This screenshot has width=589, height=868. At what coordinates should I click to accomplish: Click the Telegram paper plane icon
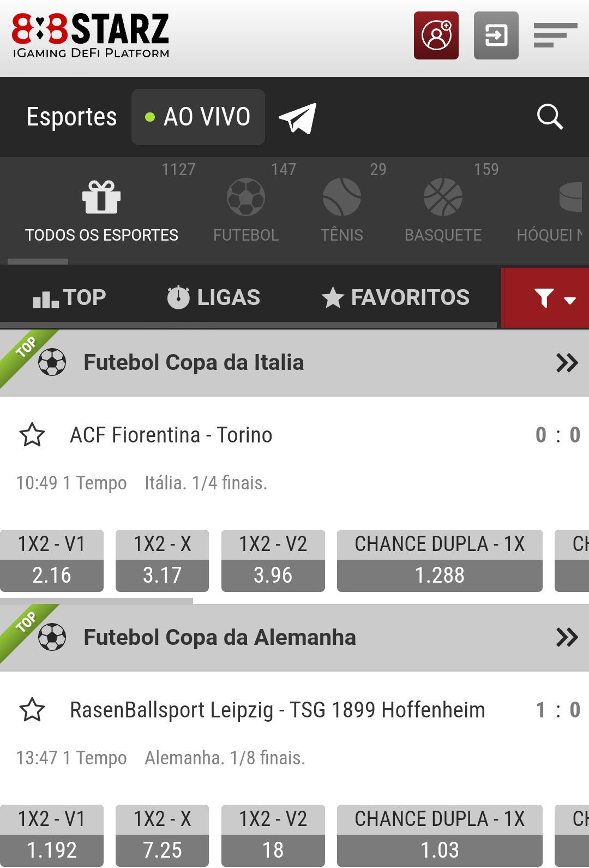coord(298,117)
